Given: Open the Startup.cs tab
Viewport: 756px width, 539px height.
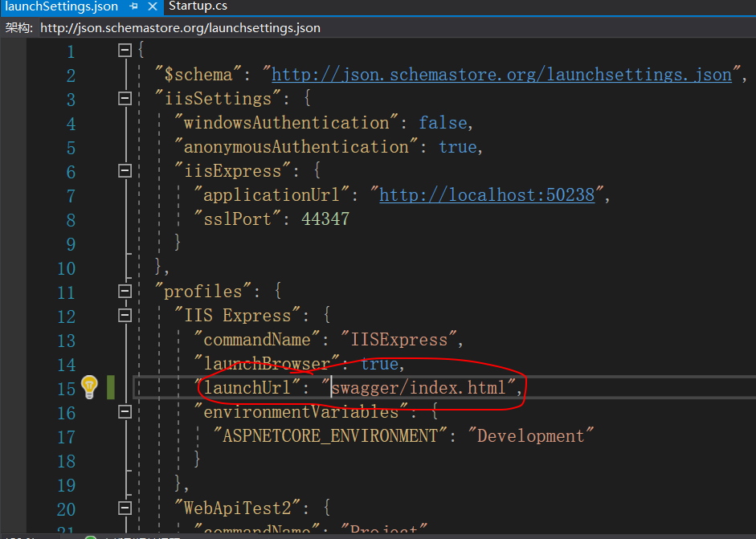Looking at the screenshot, I should point(198,6).
